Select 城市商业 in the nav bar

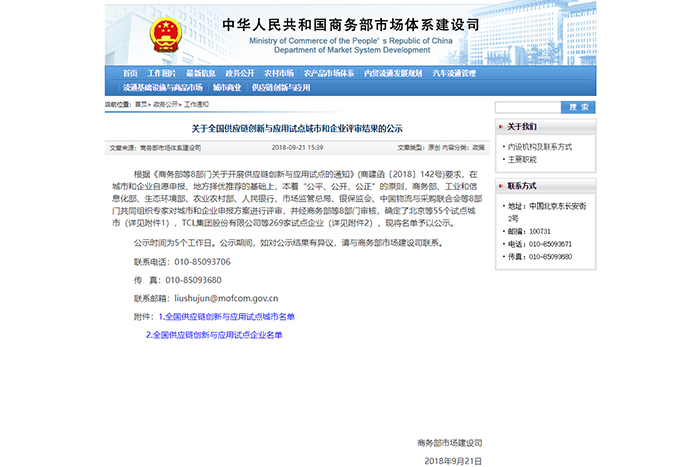227,88
